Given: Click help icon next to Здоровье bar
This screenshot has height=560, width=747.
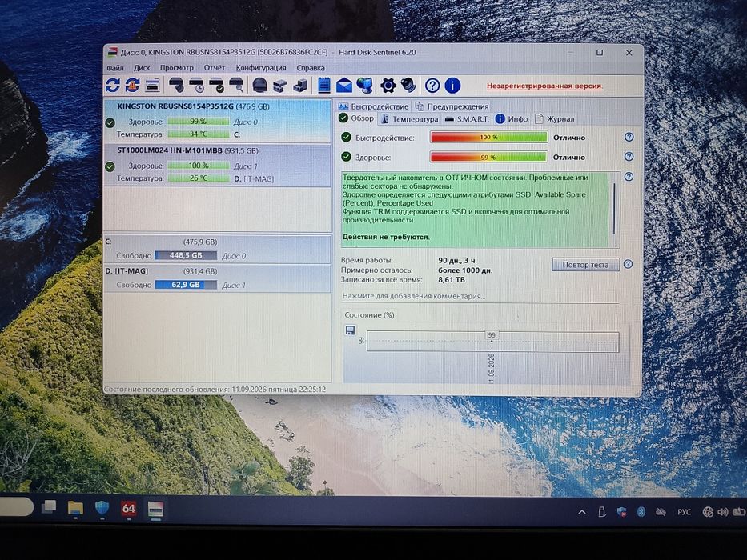Looking at the screenshot, I should pyautogui.click(x=629, y=157).
